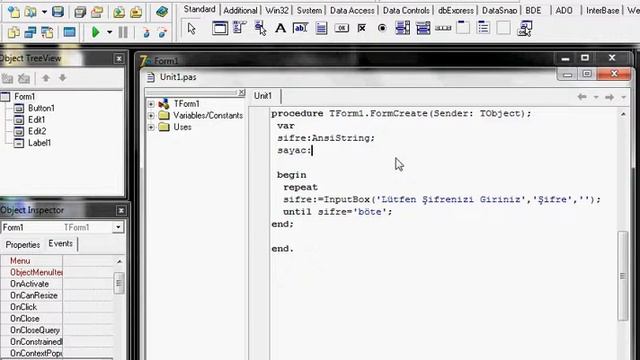Open the Help contents book icon

(162, 12)
